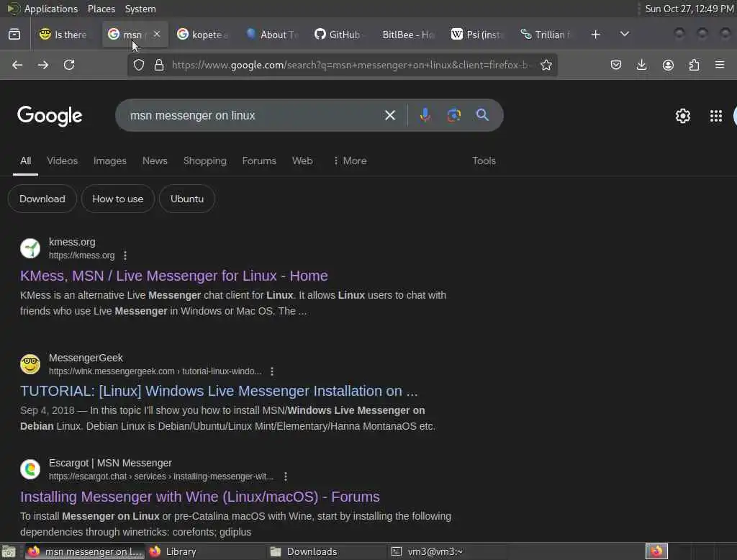Screen dimensions: 737x560
Task: Select All results filter
Action: (x=25, y=161)
